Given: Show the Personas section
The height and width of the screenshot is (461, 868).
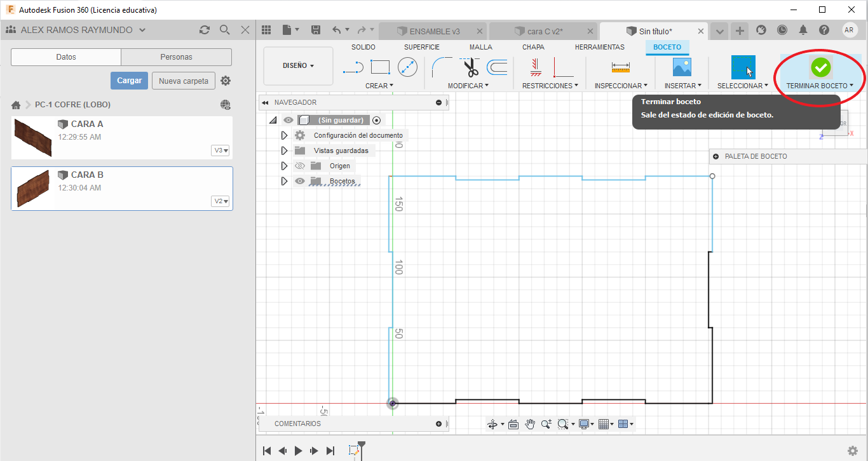Looking at the screenshot, I should click(x=177, y=57).
